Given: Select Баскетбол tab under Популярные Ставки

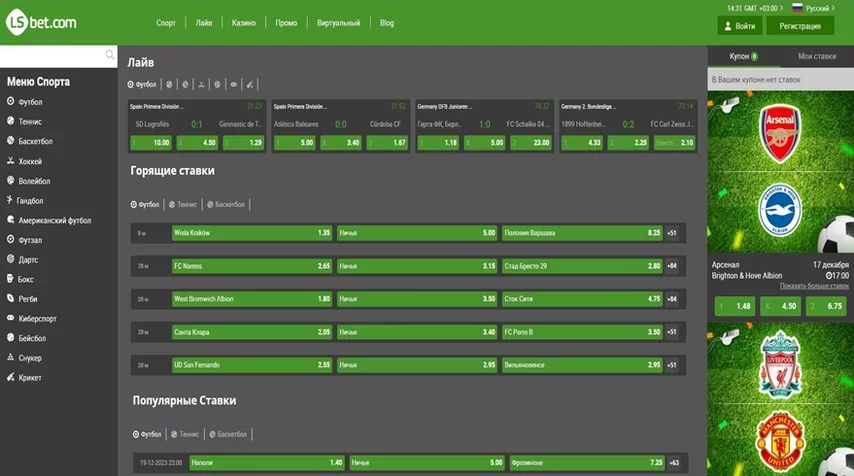Looking at the screenshot, I should coord(228,435).
